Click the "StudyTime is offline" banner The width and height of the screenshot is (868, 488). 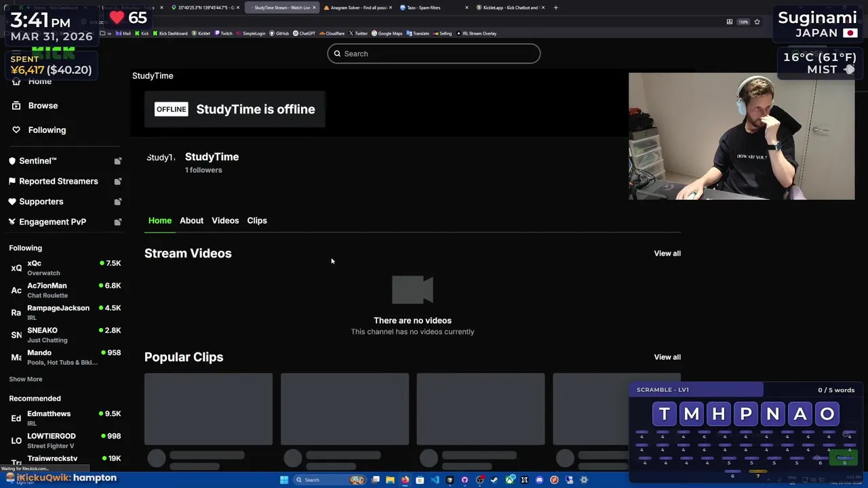pos(235,109)
